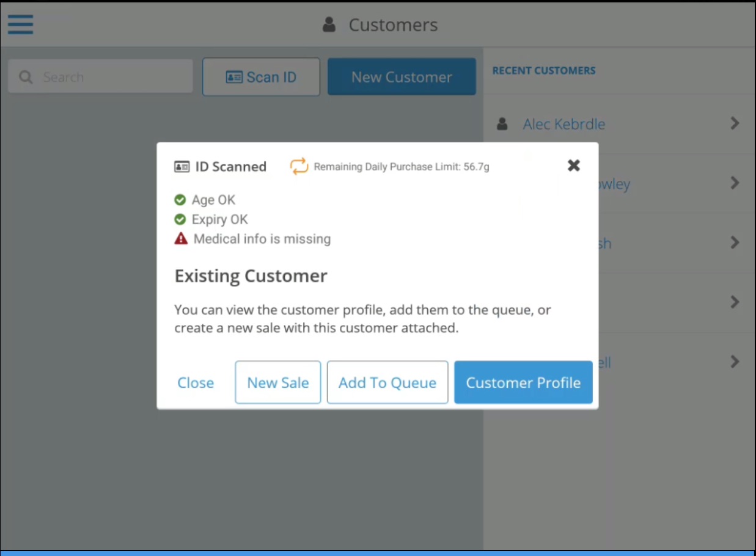756x556 pixels.
Task: Click the green Expiry OK checkmark
Action: tap(180, 219)
